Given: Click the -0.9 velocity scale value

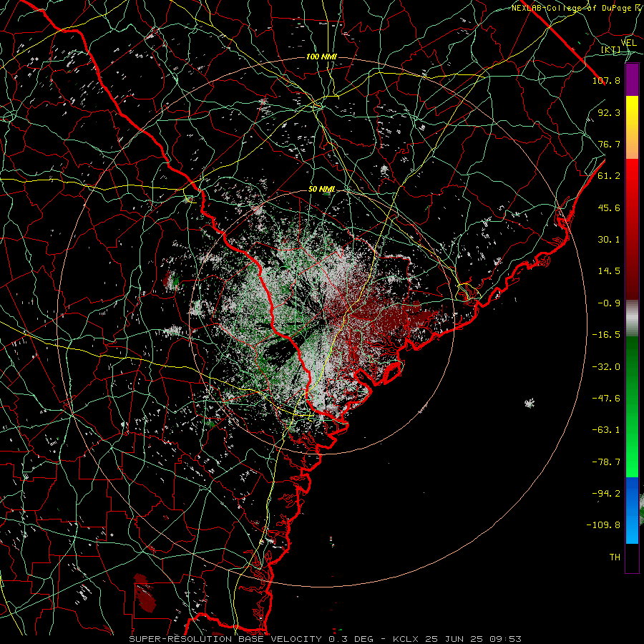Looking at the screenshot, I should pos(609,303).
